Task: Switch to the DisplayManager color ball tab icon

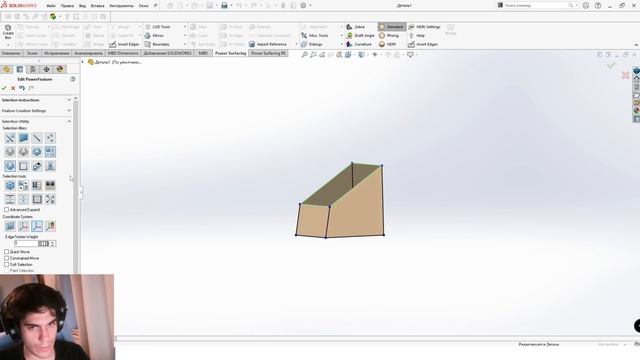Action: pos(60,69)
